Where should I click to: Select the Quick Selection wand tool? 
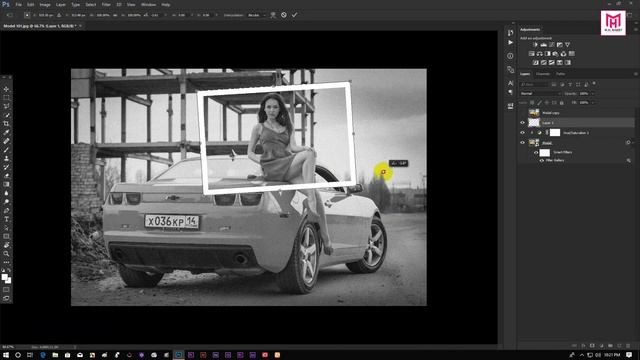6,115
